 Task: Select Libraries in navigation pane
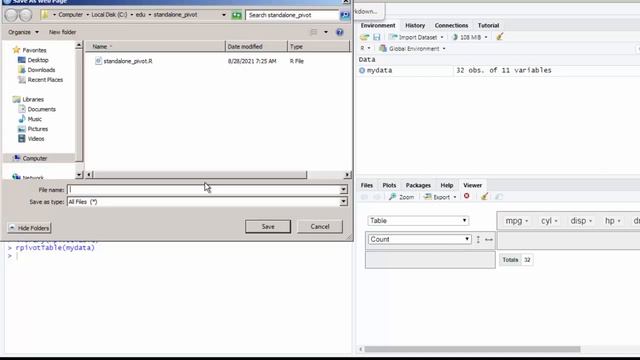click(33, 99)
